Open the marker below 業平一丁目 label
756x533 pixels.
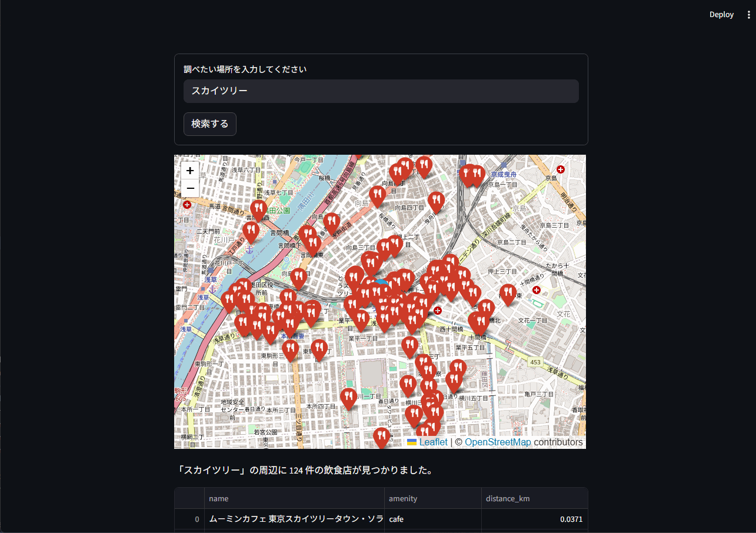click(410, 347)
